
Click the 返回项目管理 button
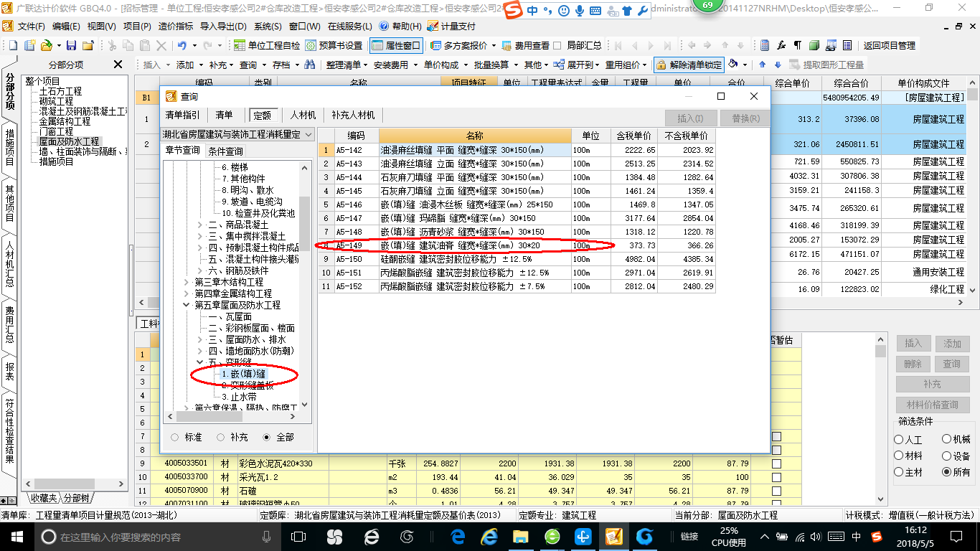point(889,45)
